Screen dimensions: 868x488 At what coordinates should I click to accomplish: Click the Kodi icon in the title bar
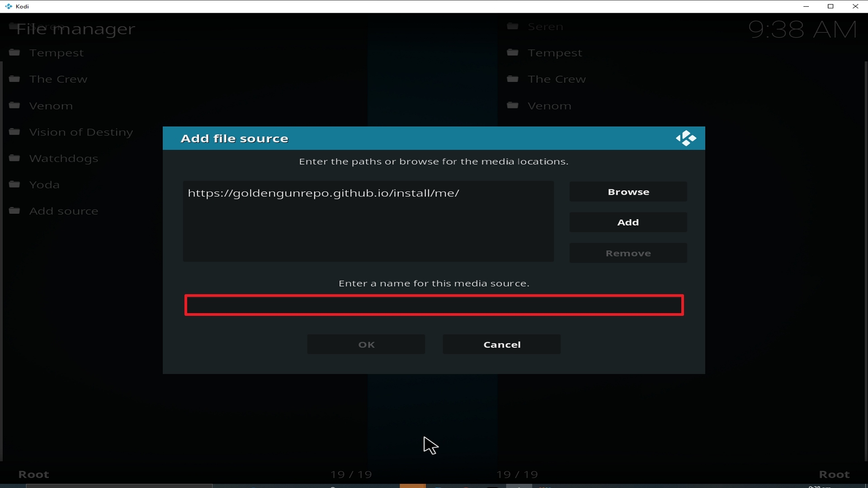click(9, 6)
